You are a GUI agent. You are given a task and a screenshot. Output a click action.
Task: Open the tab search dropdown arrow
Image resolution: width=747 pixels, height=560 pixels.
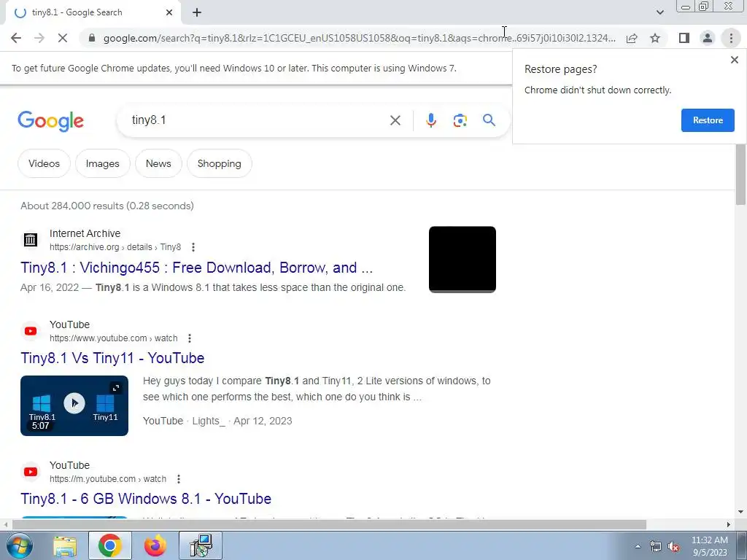[x=659, y=12]
